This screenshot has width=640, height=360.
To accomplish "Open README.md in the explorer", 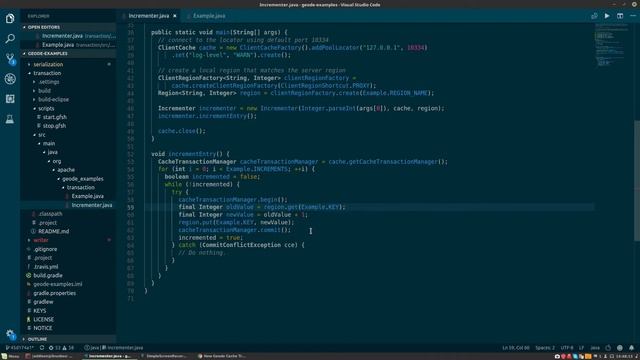I will click(x=53, y=231).
